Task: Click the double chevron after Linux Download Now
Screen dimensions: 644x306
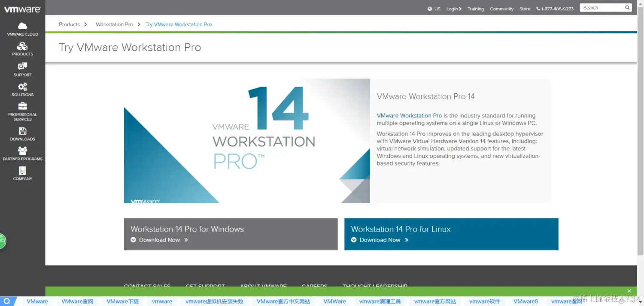Action: tap(407, 240)
